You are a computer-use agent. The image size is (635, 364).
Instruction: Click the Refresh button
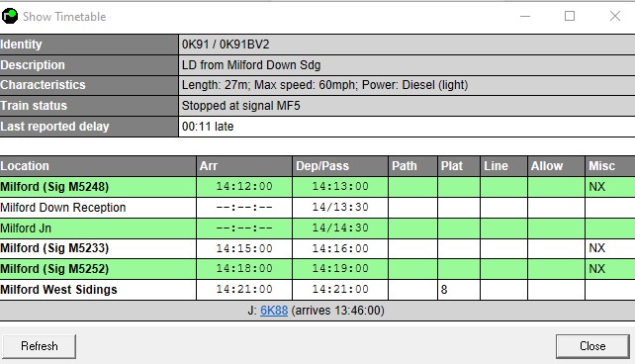(39, 346)
